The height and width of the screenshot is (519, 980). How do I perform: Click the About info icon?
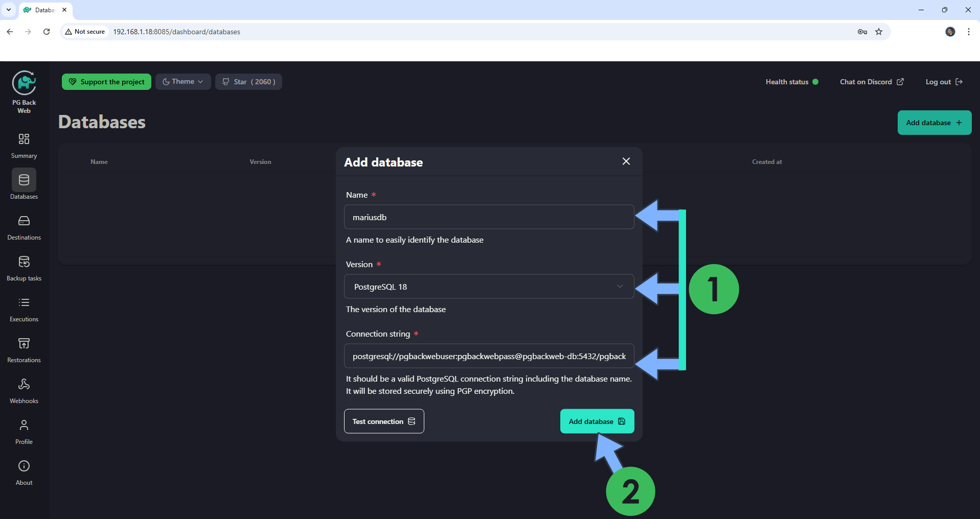24,466
